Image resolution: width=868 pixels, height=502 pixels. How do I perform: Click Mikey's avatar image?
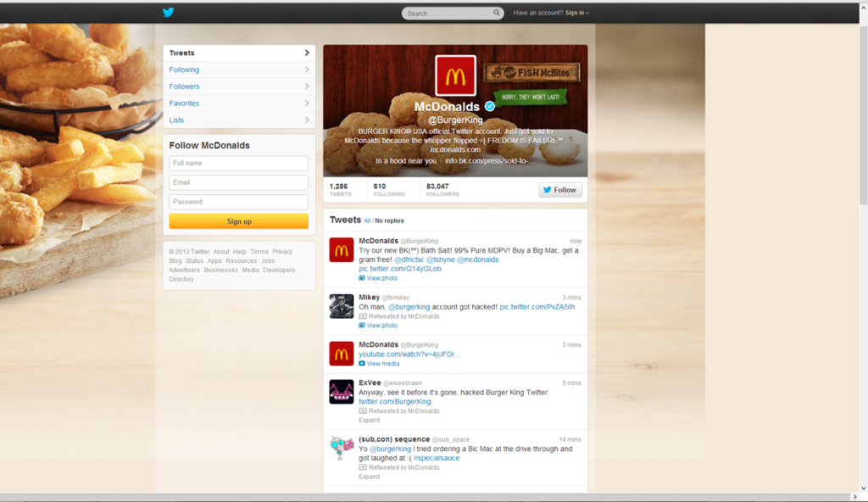point(342,306)
